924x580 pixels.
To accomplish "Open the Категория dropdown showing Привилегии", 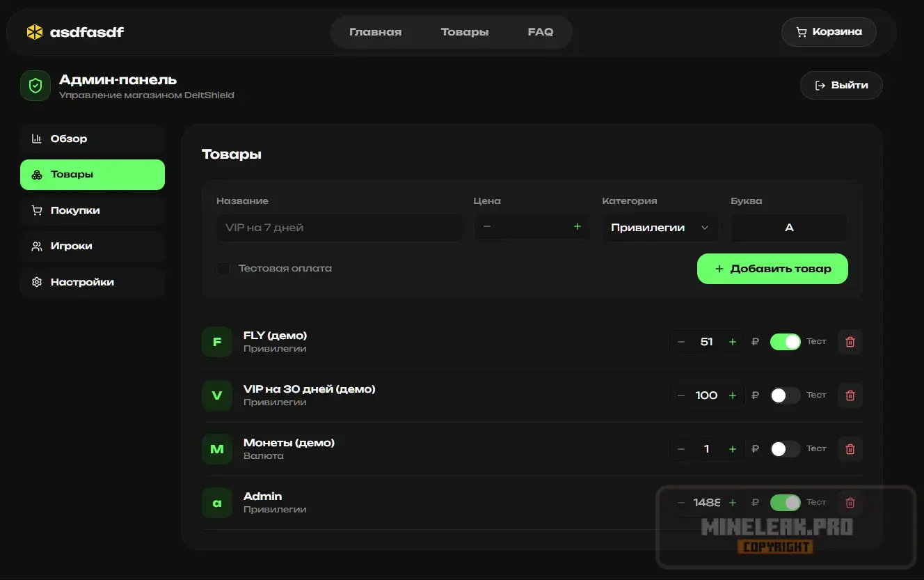I will [x=660, y=227].
